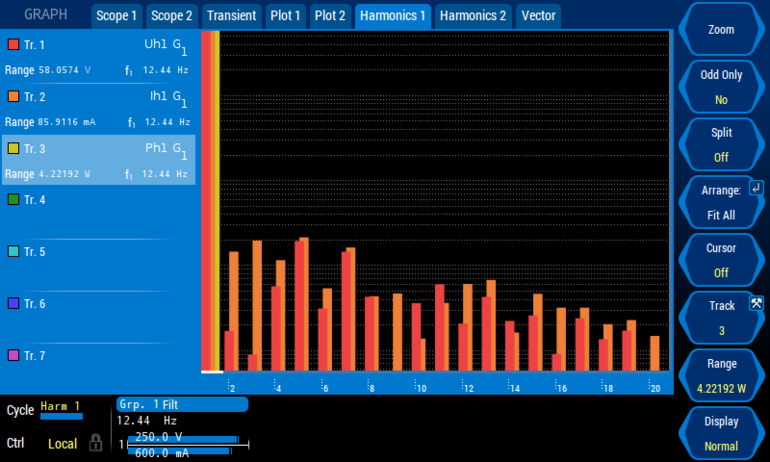
Task: Click the Cycle Harm 1 indicator
Action: point(61,409)
